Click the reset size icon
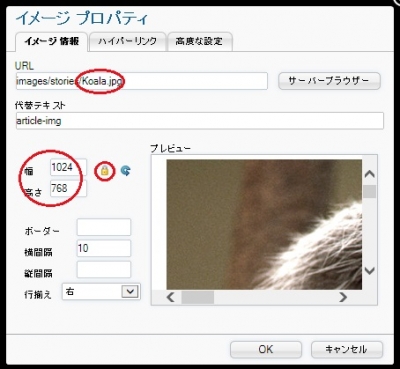 [x=125, y=171]
